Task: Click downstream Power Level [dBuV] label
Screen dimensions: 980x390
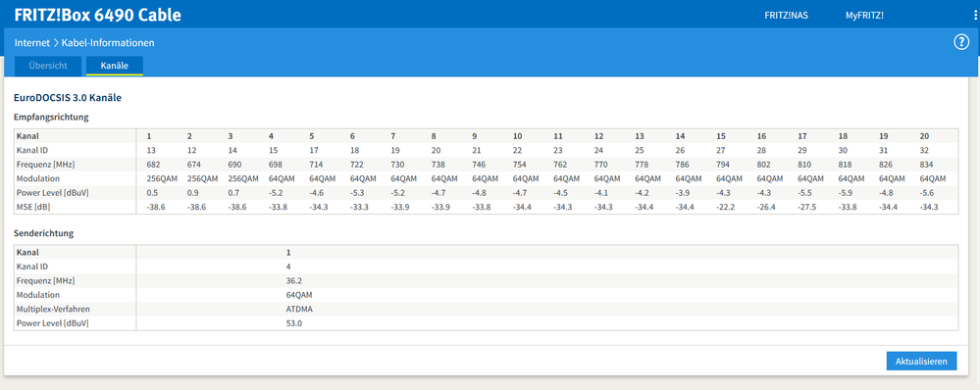Action: (53, 193)
